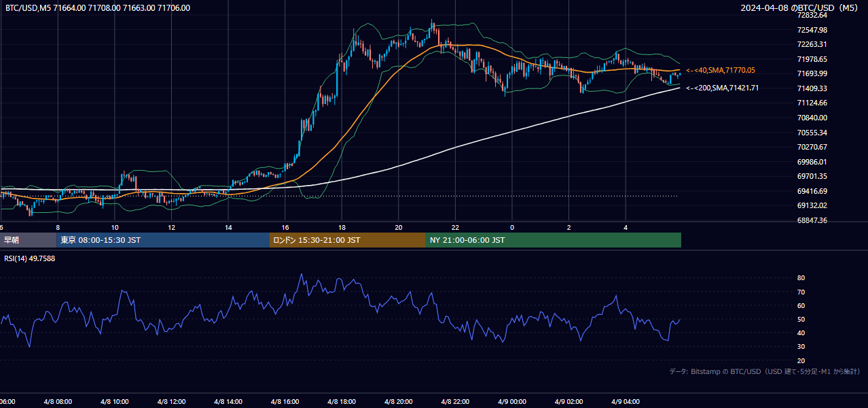
Task: Click the NY 21:00-06:00 JST session bar
Action: click(554, 240)
